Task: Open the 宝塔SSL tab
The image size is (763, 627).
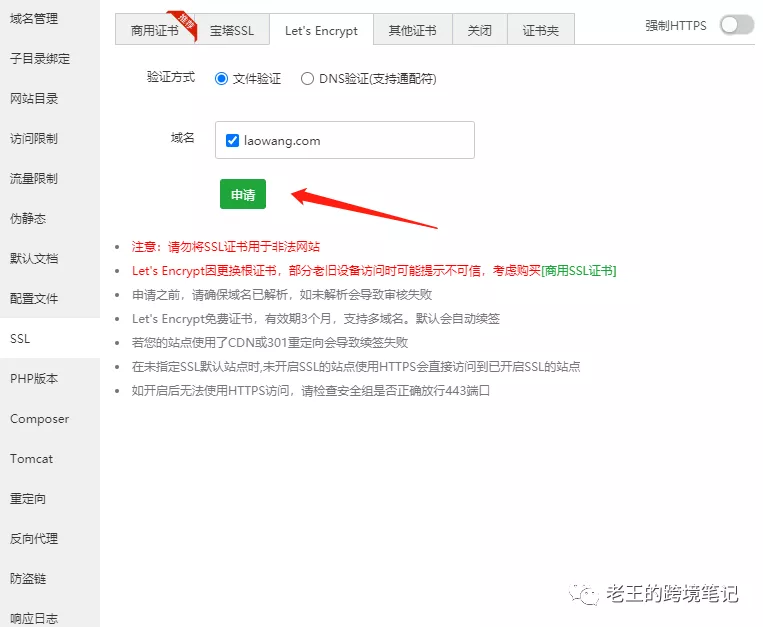Action: 232,31
